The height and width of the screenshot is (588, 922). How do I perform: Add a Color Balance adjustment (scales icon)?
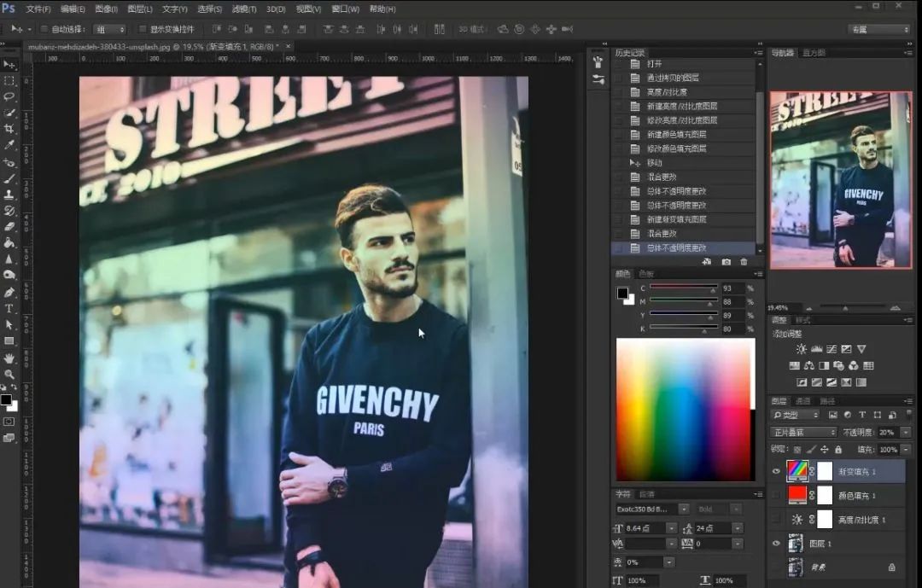809,366
